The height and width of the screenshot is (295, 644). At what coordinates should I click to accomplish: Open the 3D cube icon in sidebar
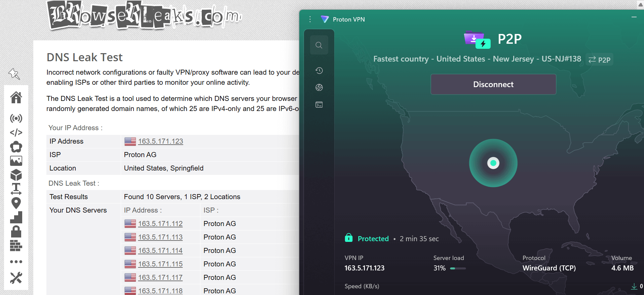point(16,175)
